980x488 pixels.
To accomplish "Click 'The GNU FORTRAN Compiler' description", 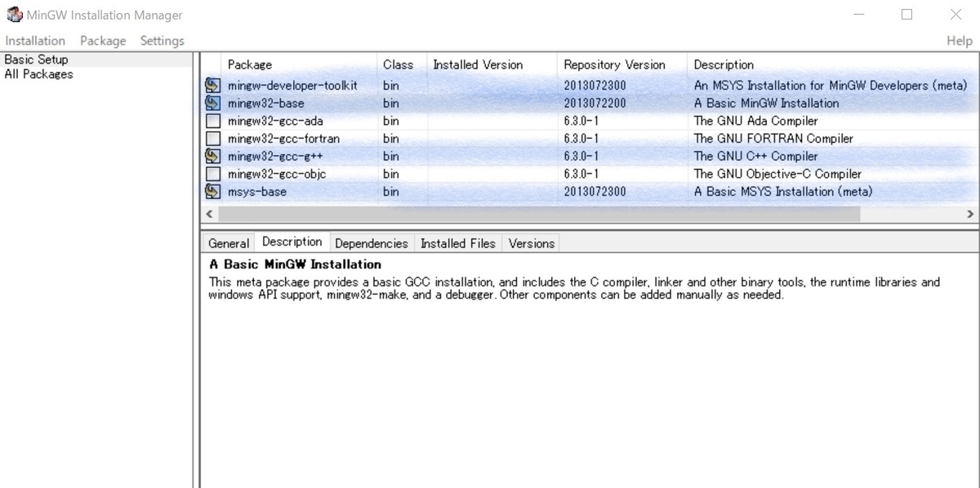I will coord(773,139).
